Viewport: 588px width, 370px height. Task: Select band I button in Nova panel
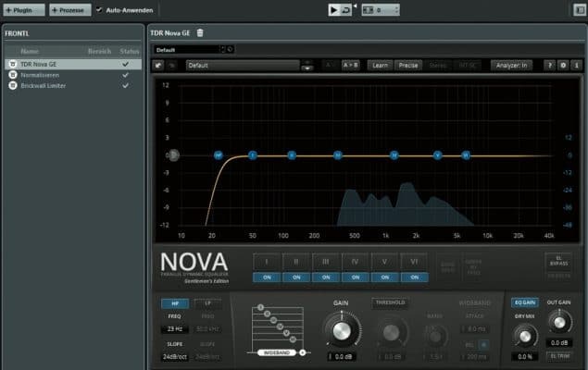pos(267,262)
